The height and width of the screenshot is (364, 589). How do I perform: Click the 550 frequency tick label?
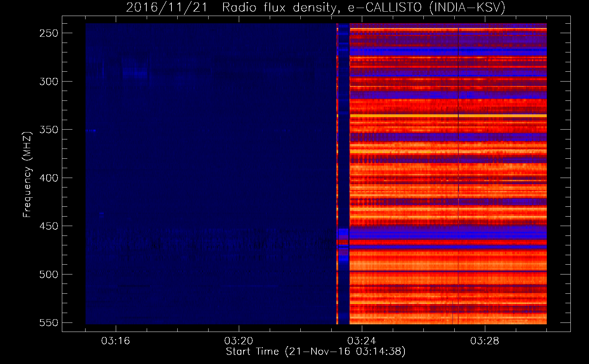tap(49, 323)
